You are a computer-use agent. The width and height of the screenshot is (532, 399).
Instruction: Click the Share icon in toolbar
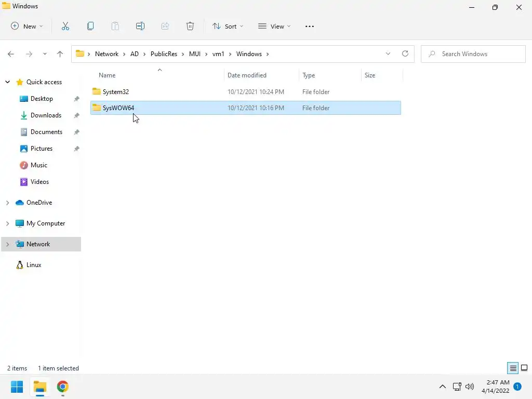tap(165, 26)
